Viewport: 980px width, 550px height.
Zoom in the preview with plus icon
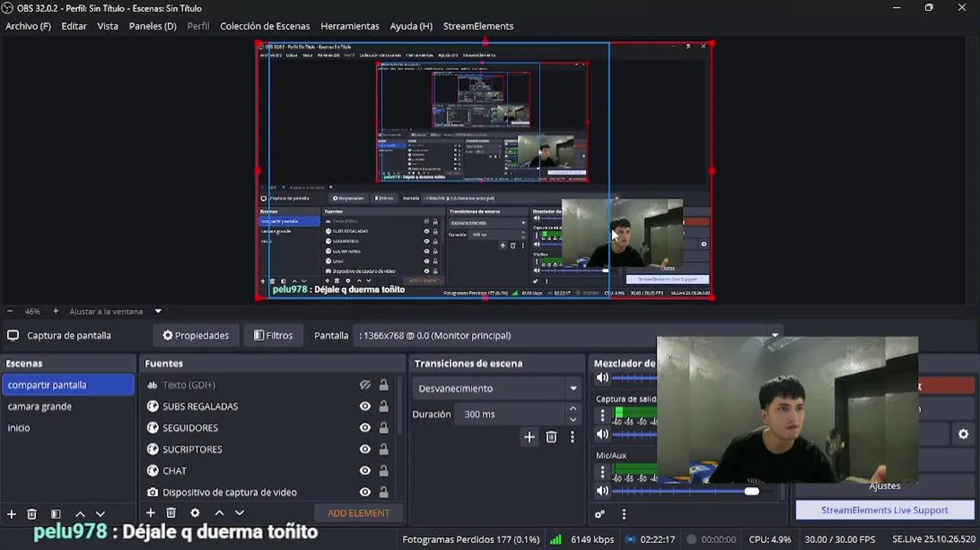click(x=56, y=311)
